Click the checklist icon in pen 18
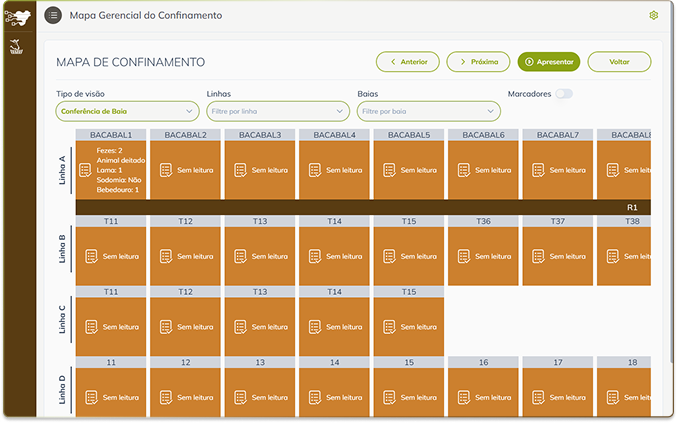This screenshot has height=423, width=677. [613, 398]
